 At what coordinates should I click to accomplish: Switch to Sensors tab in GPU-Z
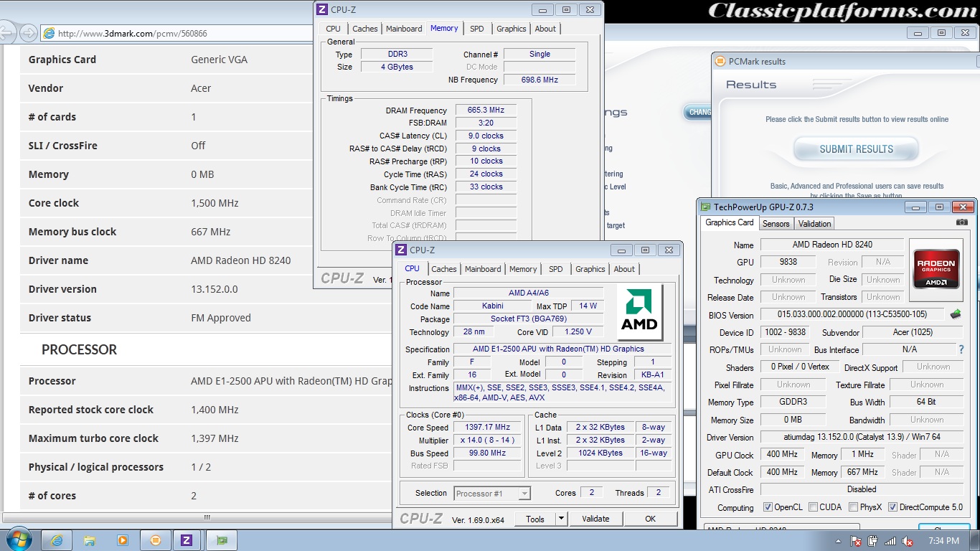776,224
